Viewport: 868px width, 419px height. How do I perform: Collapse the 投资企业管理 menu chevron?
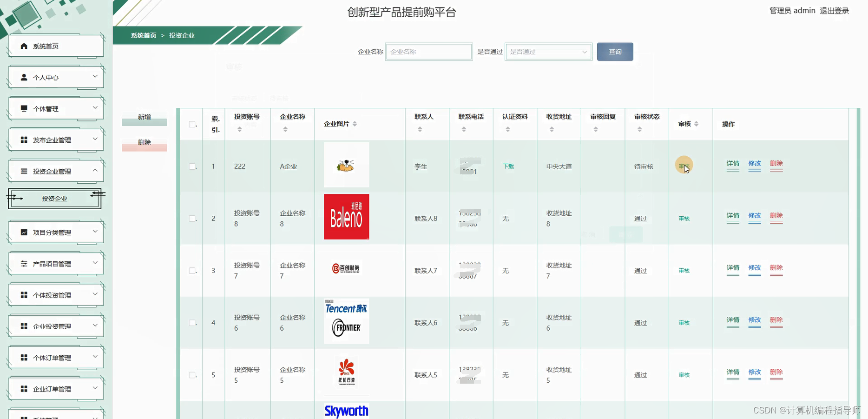(x=95, y=170)
